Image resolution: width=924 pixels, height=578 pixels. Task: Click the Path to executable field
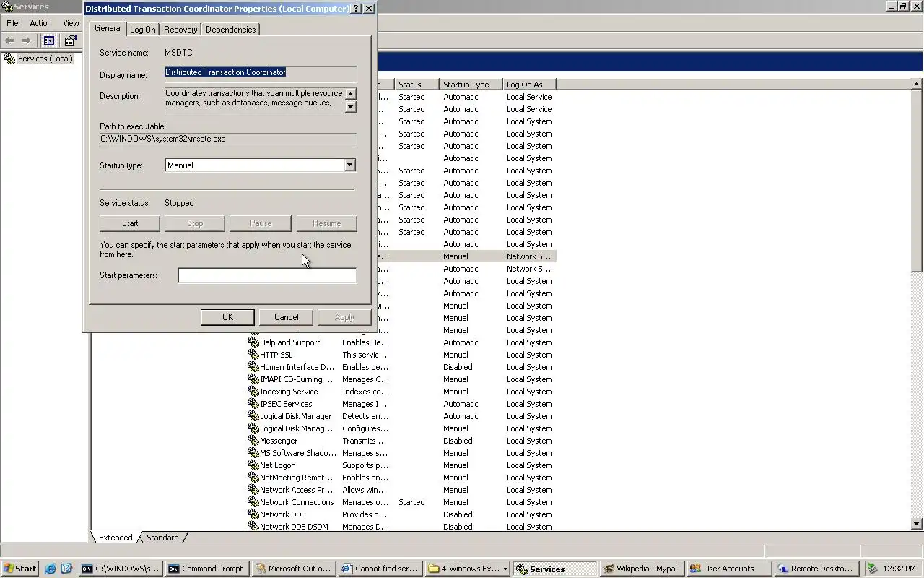click(228, 139)
